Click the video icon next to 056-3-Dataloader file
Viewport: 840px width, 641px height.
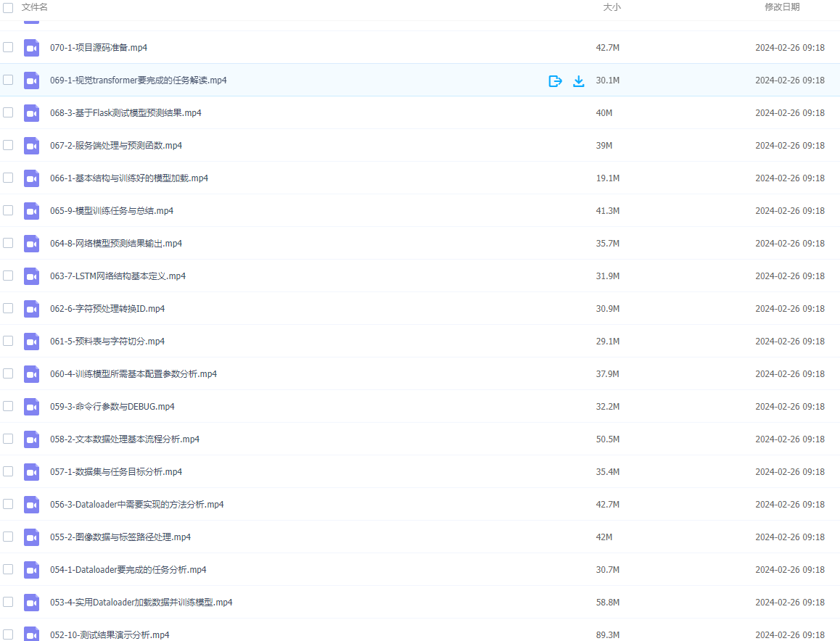click(x=31, y=505)
